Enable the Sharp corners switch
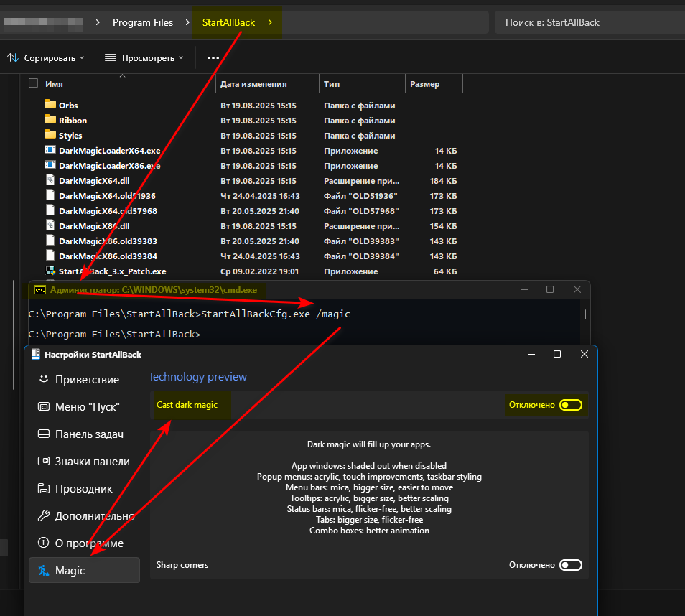 coord(571,565)
